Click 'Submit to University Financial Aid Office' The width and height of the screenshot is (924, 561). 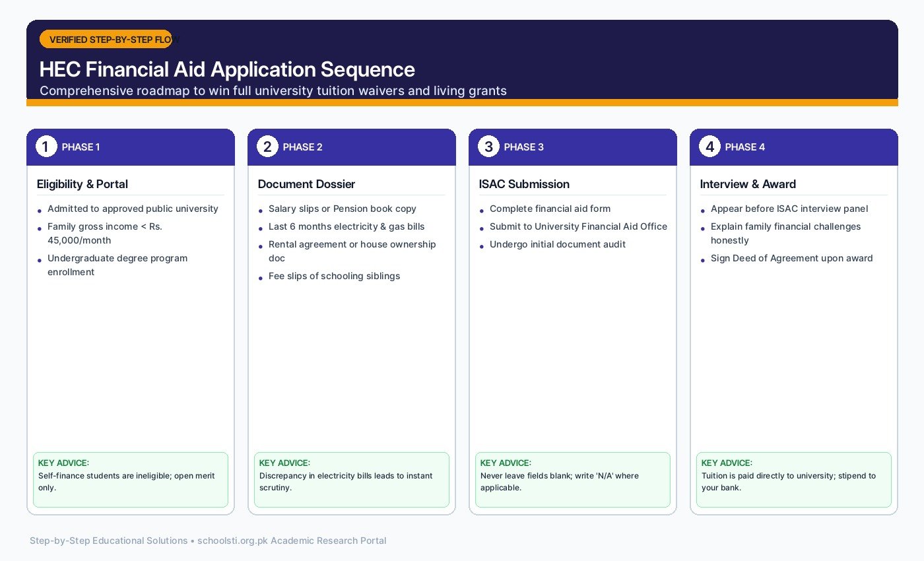pyautogui.click(x=578, y=226)
